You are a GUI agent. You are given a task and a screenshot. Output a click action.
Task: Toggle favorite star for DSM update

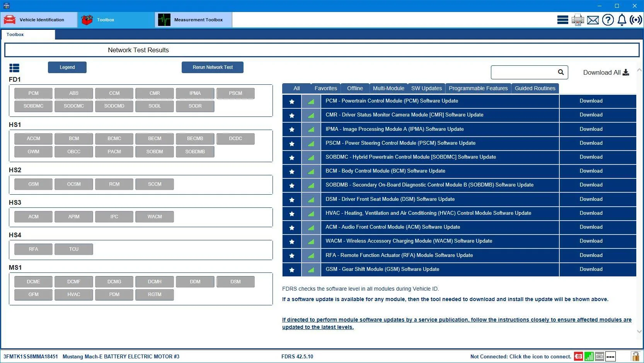click(x=292, y=200)
